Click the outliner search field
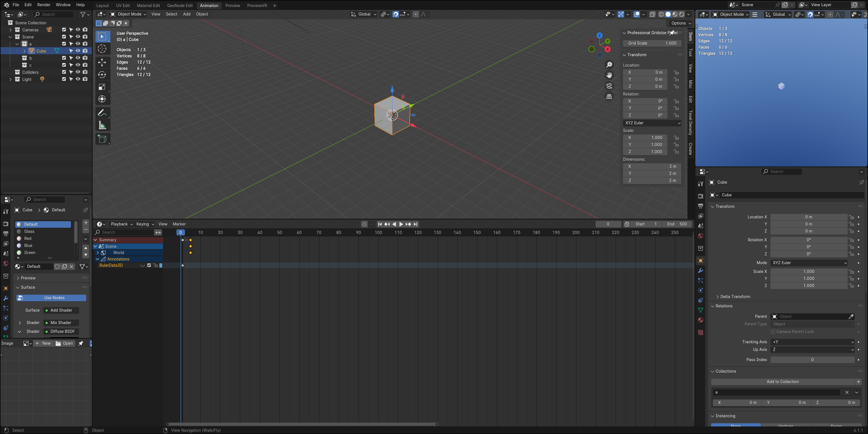 click(54, 14)
